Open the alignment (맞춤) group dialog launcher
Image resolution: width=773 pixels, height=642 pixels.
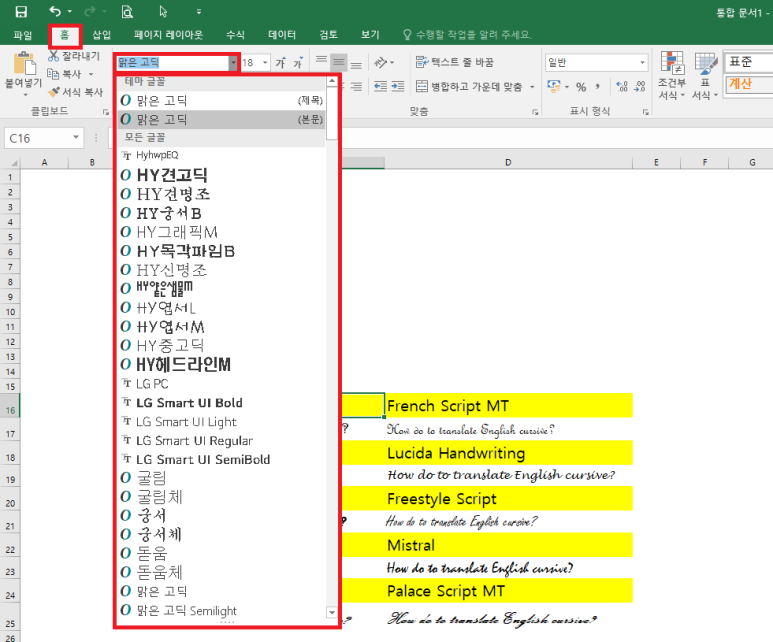[x=535, y=112]
